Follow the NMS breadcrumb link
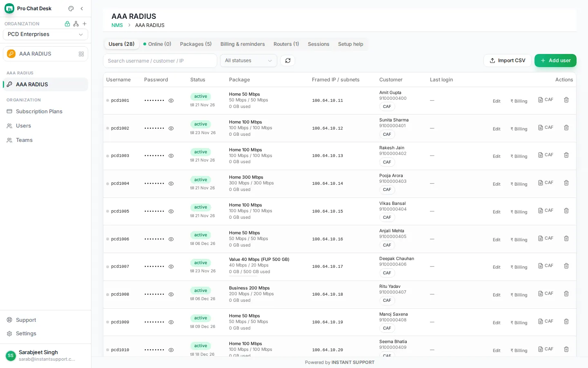Viewport: 588px width, 368px height. coord(117,25)
